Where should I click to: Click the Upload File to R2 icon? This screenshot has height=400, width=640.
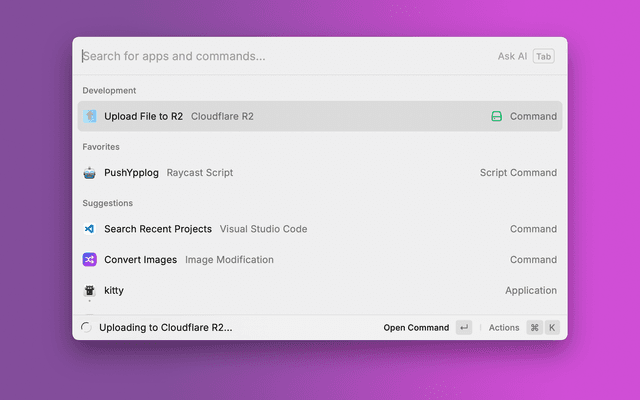click(x=90, y=116)
